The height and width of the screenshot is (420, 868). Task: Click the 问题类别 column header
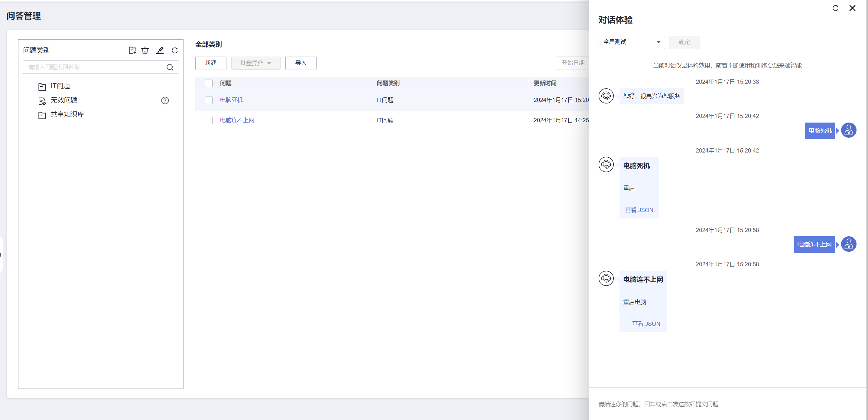(388, 83)
